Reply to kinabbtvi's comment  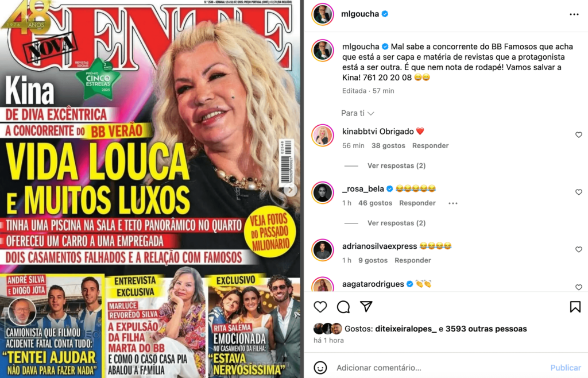pyautogui.click(x=430, y=145)
